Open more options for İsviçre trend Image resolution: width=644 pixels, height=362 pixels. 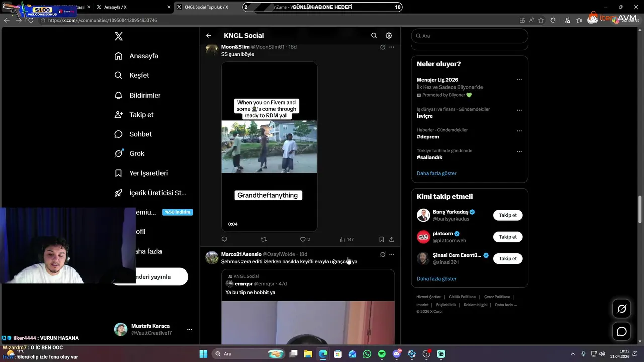(x=519, y=110)
